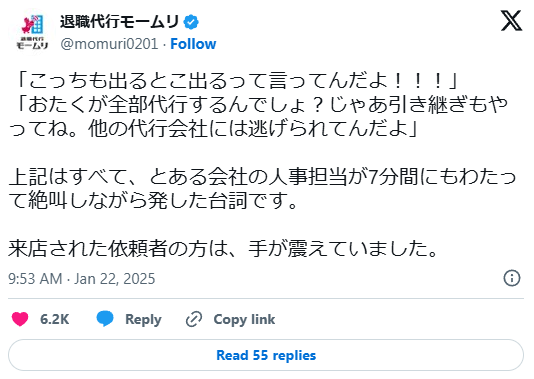
Task: Click the paragraph starting with 上記はすべて
Action: pos(262,188)
